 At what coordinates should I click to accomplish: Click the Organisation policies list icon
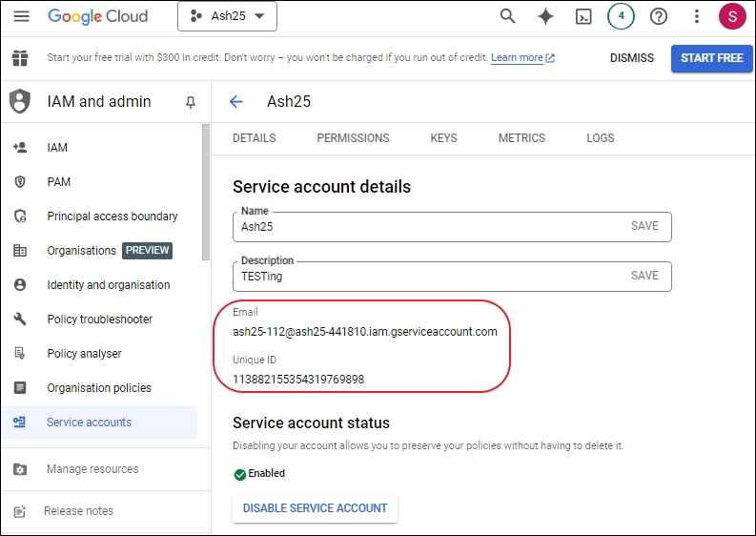[20, 387]
